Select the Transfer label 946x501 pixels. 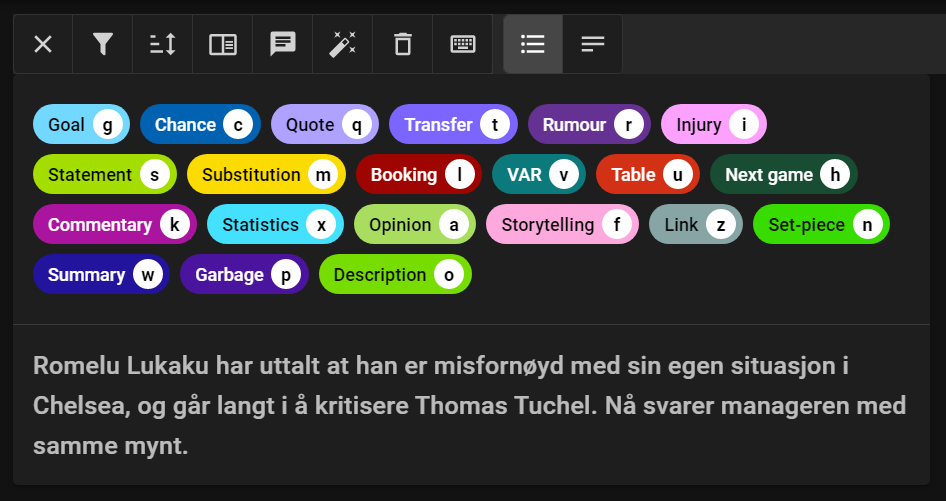point(453,124)
